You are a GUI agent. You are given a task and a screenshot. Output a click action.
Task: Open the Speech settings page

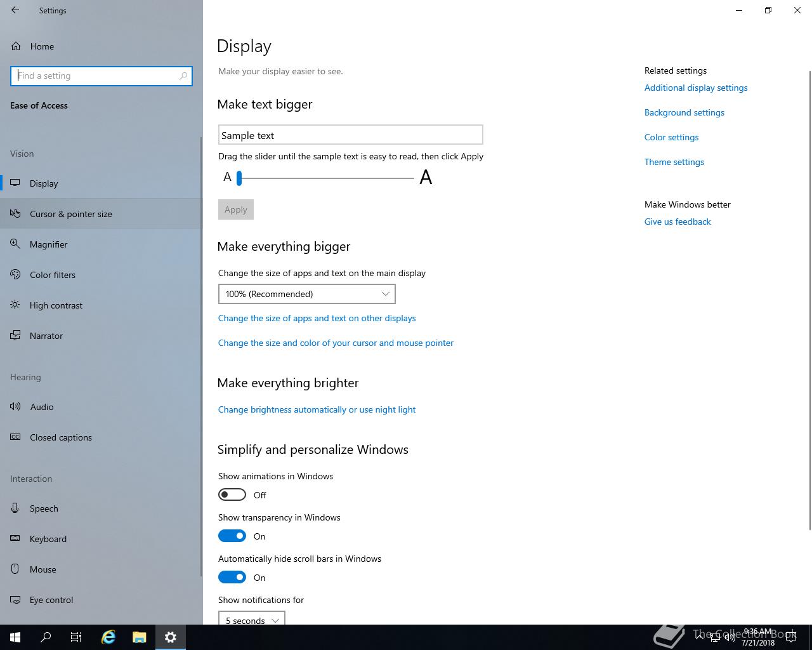(x=101, y=508)
